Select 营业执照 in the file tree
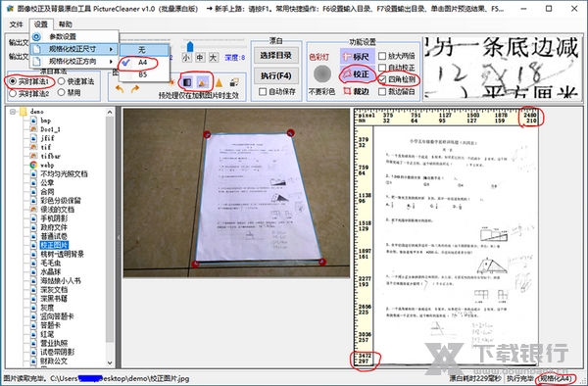This screenshot has height=386, width=588. [54, 343]
